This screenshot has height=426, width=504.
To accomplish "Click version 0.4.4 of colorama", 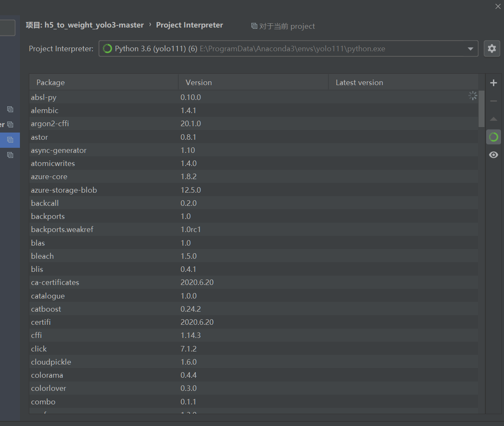I will pos(189,375).
